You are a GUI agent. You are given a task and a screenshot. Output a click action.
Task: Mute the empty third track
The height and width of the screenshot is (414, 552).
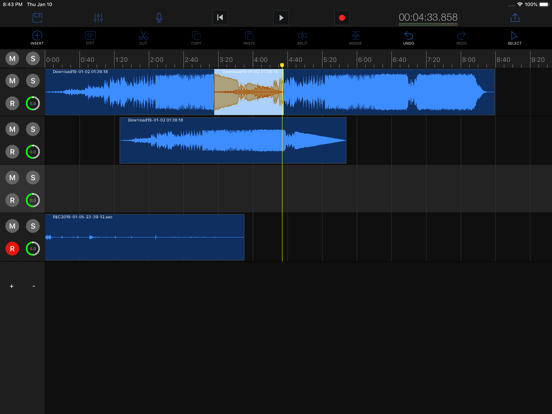pyautogui.click(x=12, y=177)
